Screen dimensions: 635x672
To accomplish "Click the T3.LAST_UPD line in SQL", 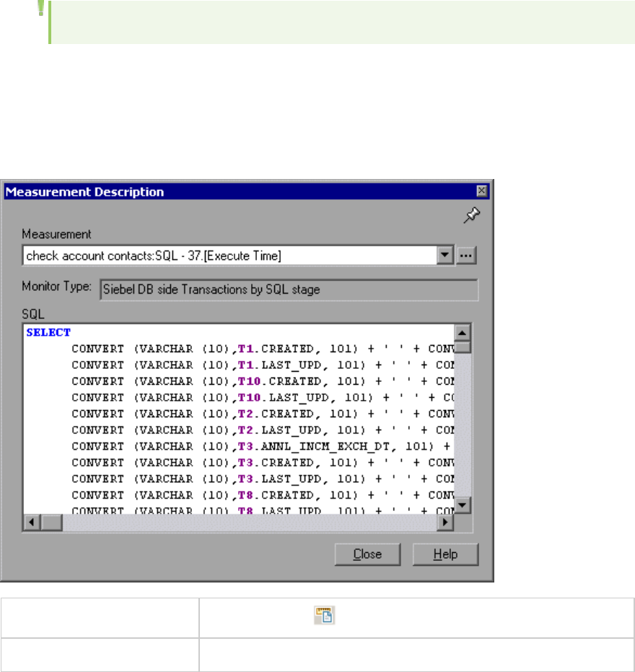I will coord(262,479).
